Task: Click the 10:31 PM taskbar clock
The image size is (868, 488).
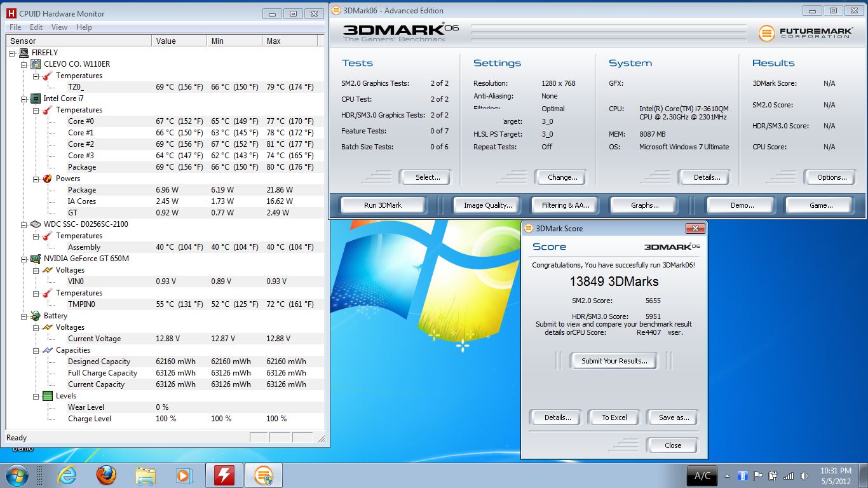Action: (835, 471)
